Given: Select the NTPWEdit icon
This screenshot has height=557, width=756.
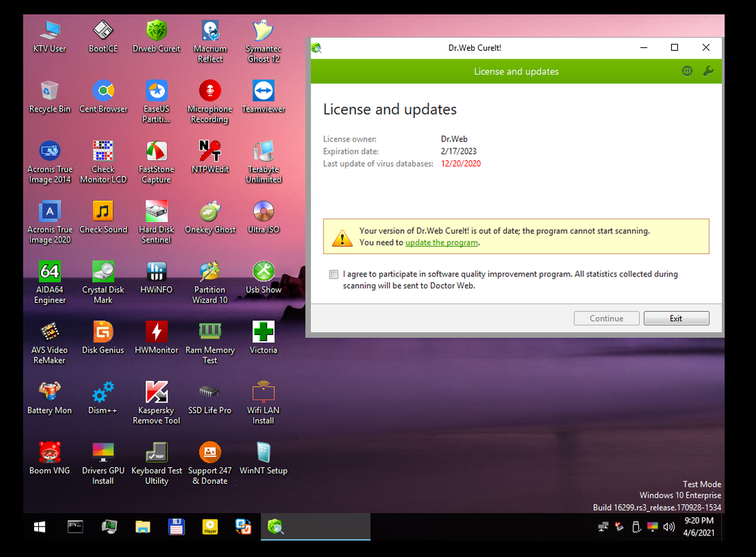Looking at the screenshot, I should [210, 157].
